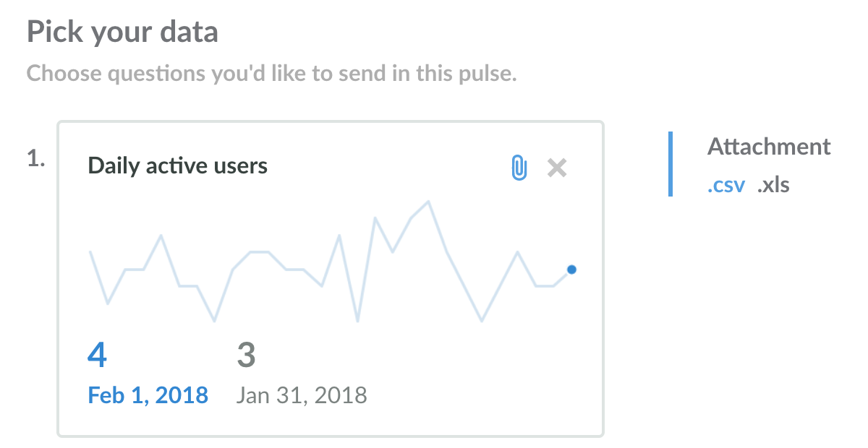Click the Pick your data heading
Screen dimensions: 868x448
122,33
